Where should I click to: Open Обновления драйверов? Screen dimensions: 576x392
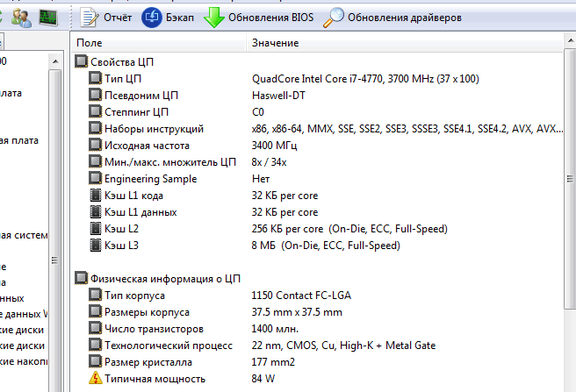click(405, 18)
